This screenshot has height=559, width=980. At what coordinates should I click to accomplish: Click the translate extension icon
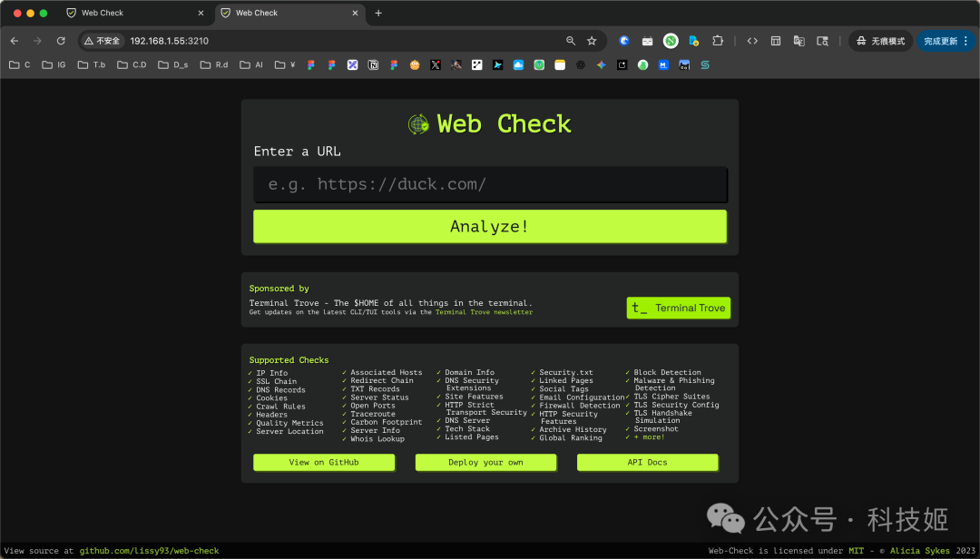799,41
